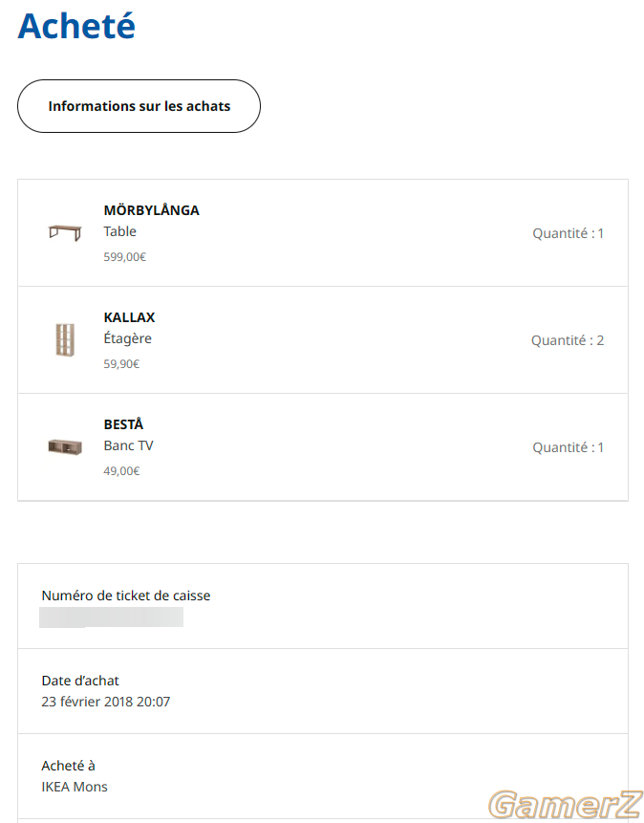Open the KALLAX shelf thumbnail image

pyautogui.click(x=65, y=339)
